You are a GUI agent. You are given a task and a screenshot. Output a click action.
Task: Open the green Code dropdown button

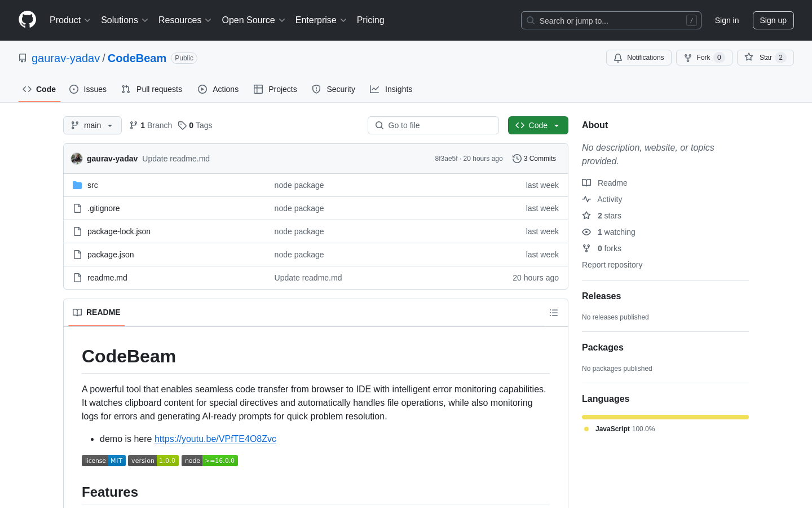538,125
